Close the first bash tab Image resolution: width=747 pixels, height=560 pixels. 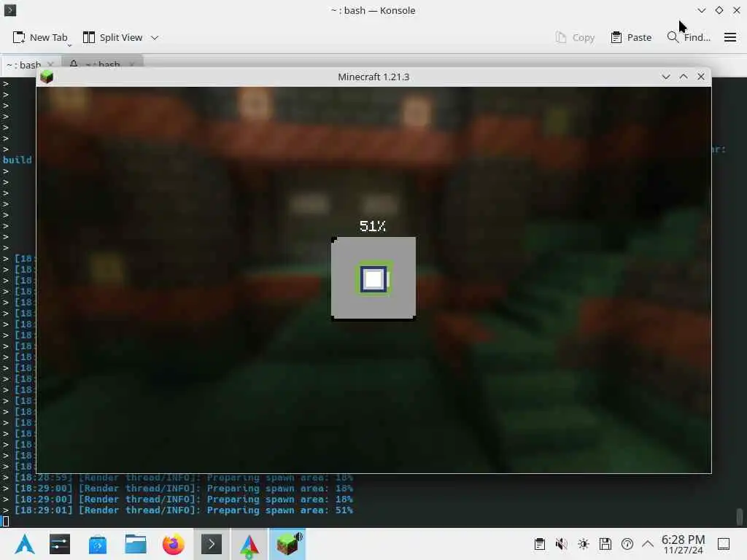point(50,64)
